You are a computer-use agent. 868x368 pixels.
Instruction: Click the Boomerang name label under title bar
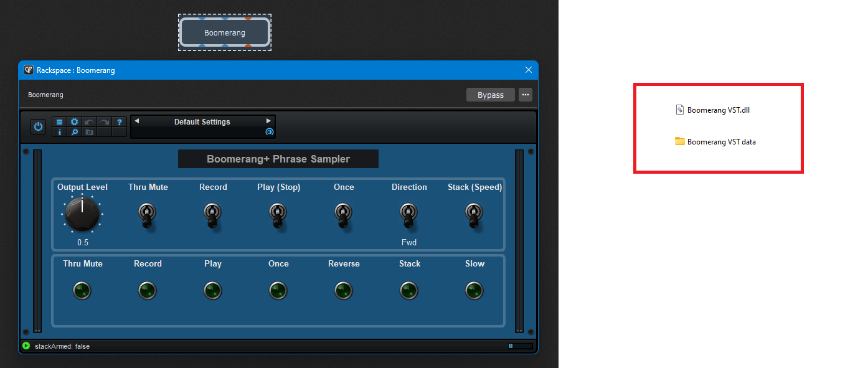45,95
